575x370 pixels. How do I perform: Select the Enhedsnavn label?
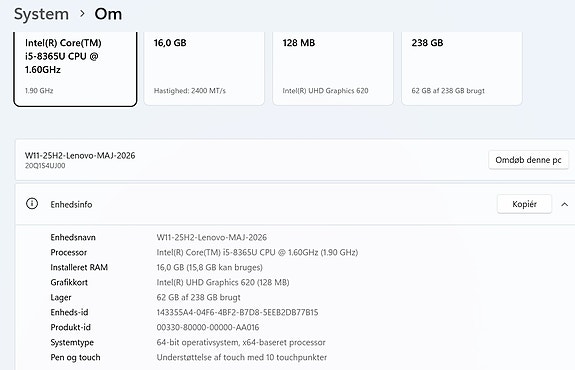pyautogui.click(x=73, y=237)
